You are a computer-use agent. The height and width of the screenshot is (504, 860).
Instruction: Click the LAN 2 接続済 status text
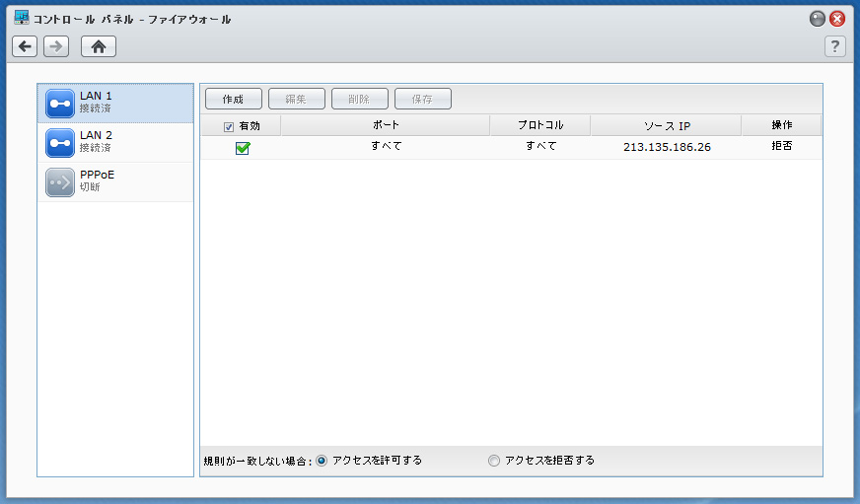(x=96, y=148)
